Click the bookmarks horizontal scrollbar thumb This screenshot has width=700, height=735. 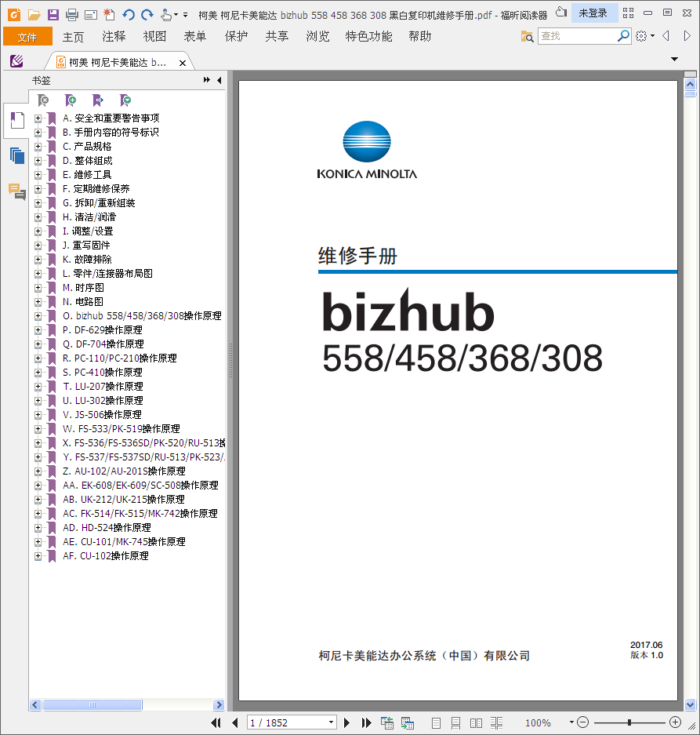[92, 704]
